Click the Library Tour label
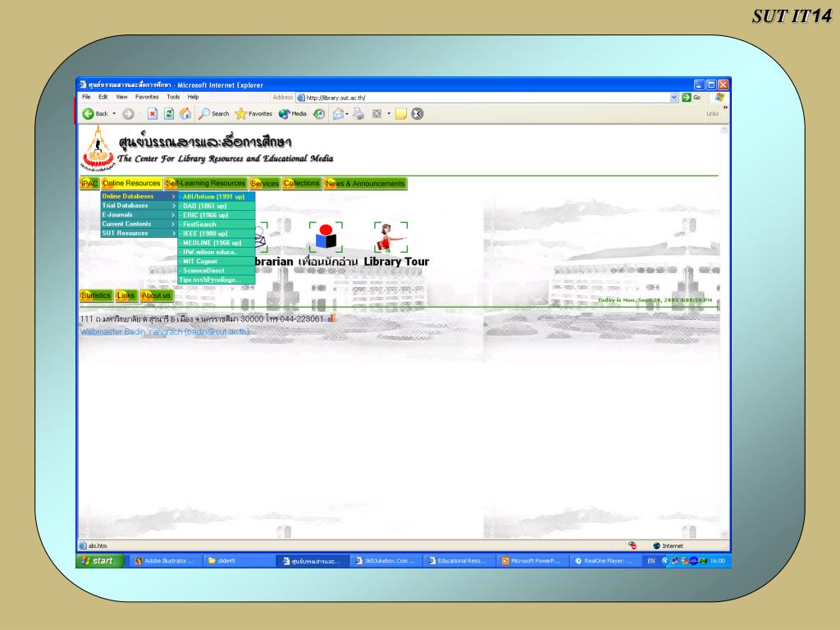The height and width of the screenshot is (630, 840). [x=396, y=262]
